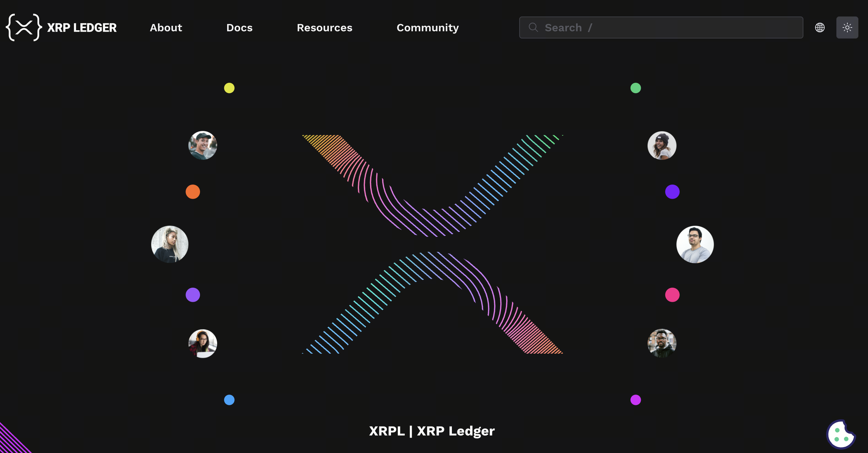Click avatar of man with glasses
This screenshot has height=453, width=868.
[695, 244]
